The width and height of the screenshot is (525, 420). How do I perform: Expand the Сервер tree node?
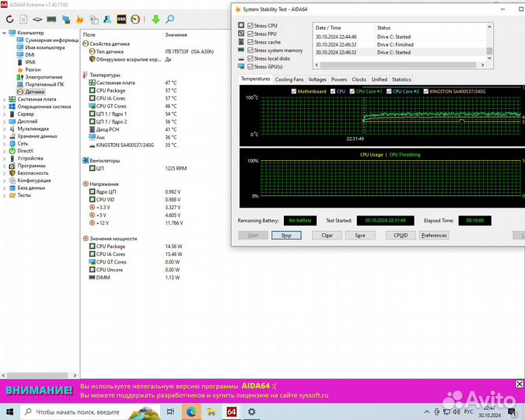pos(4,114)
